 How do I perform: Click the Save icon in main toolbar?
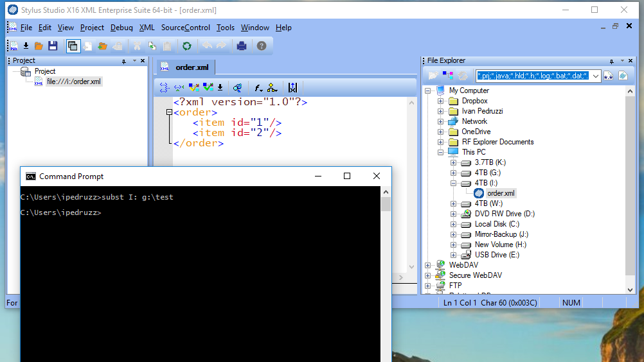tap(53, 46)
